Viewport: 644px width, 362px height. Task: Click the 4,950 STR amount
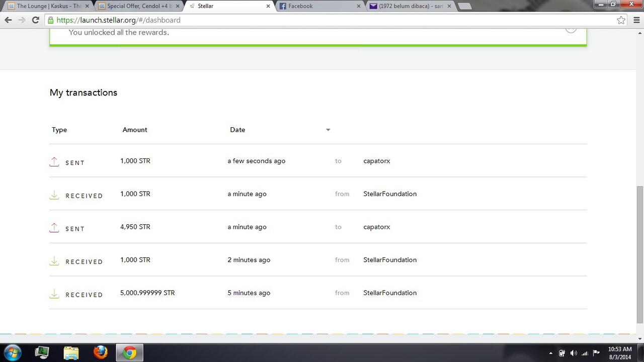point(135,227)
